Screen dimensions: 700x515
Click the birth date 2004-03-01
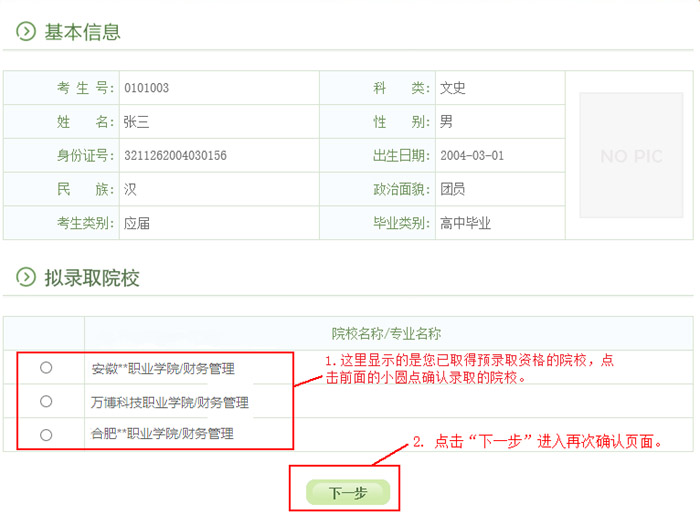pyautogui.click(x=472, y=156)
